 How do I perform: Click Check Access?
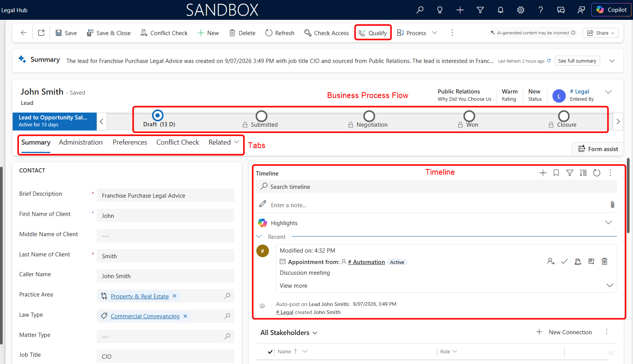pyautogui.click(x=326, y=33)
